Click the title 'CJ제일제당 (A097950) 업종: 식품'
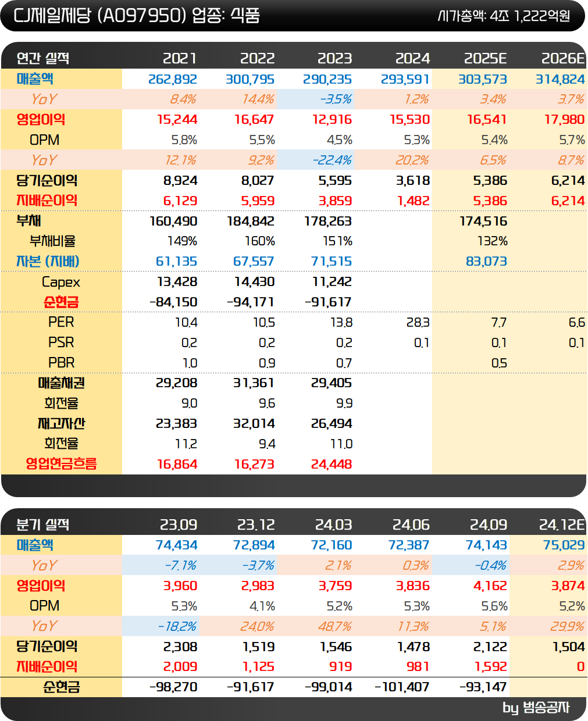The image size is (588, 721). click(x=137, y=15)
